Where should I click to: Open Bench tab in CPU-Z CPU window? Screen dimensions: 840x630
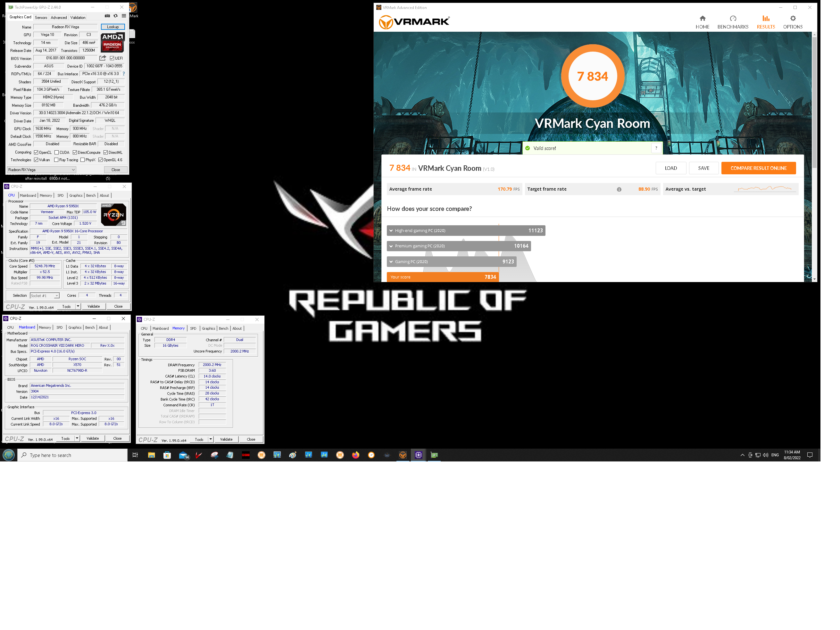pyautogui.click(x=91, y=195)
